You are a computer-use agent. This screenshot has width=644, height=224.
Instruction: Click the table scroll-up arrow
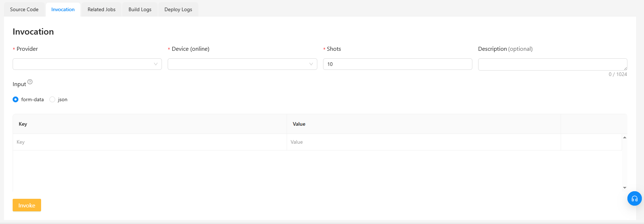click(625, 138)
